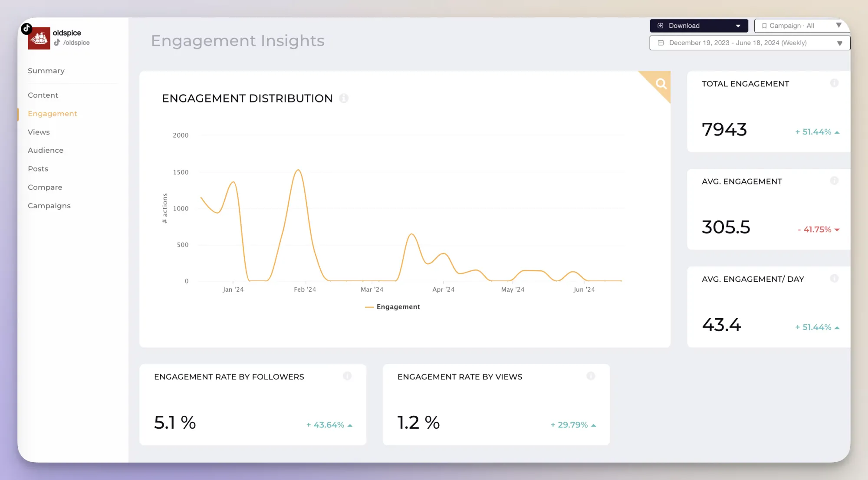Click the Download button icon
868x480 pixels.
[x=660, y=26]
